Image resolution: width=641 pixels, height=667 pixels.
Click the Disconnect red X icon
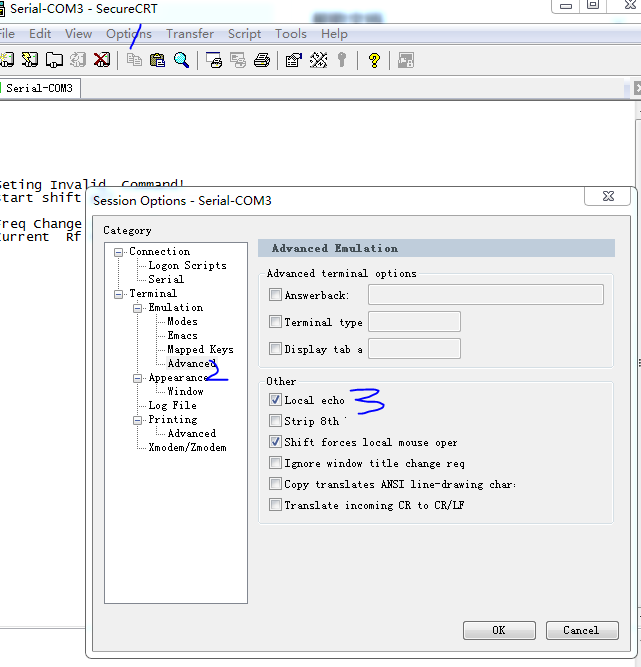tap(102, 60)
